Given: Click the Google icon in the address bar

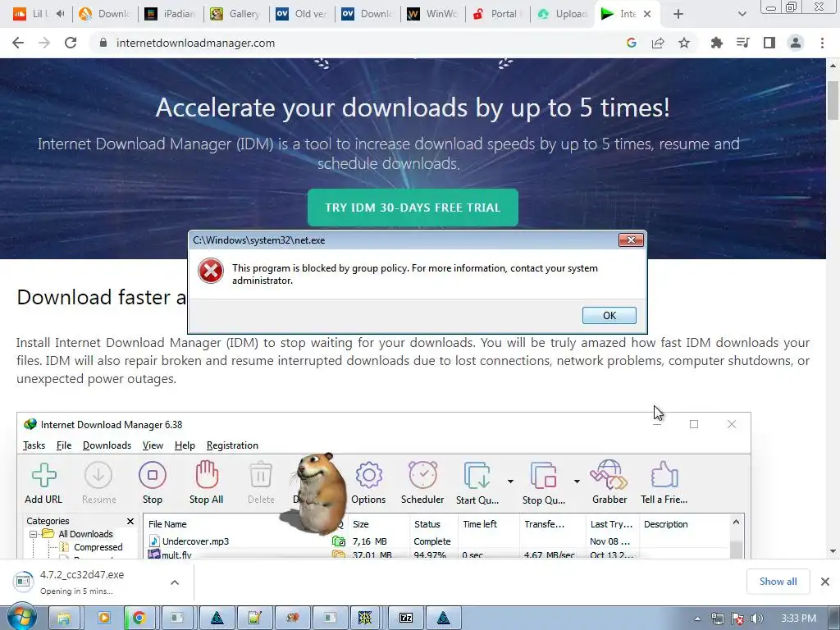Looking at the screenshot, I should (632, 43).
